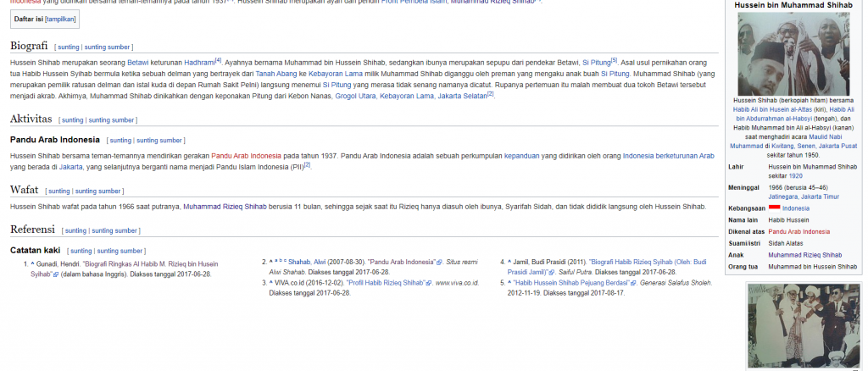
Task: Jump back via caret of reference 4
Action: click(509, 262)
